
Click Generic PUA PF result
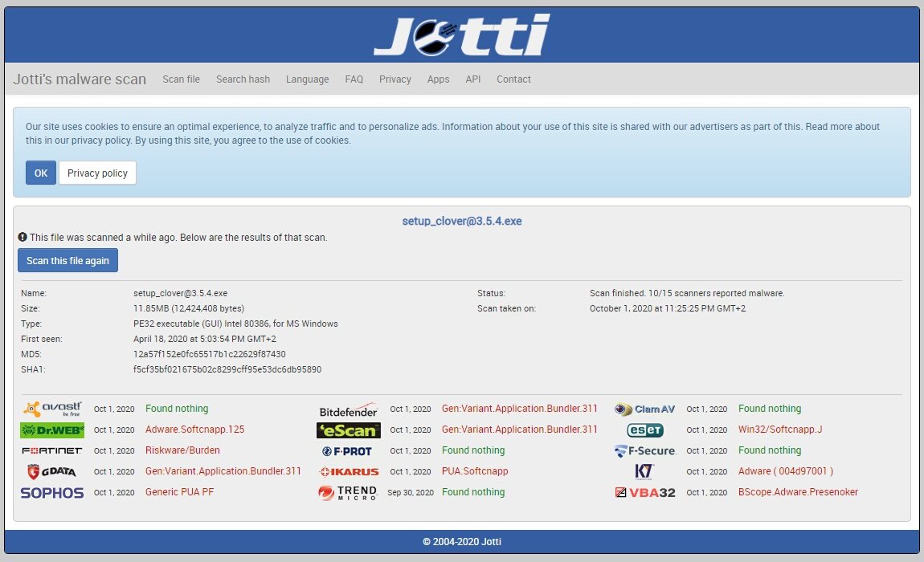(x=179, y=492)
